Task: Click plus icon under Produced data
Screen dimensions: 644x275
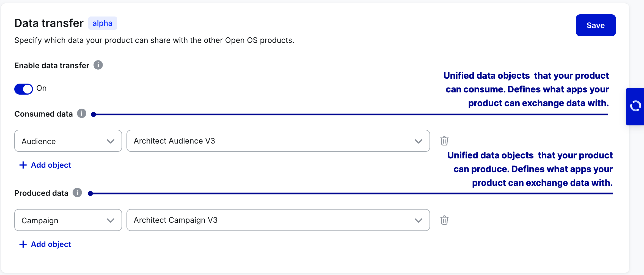Action: click(23, 244)
